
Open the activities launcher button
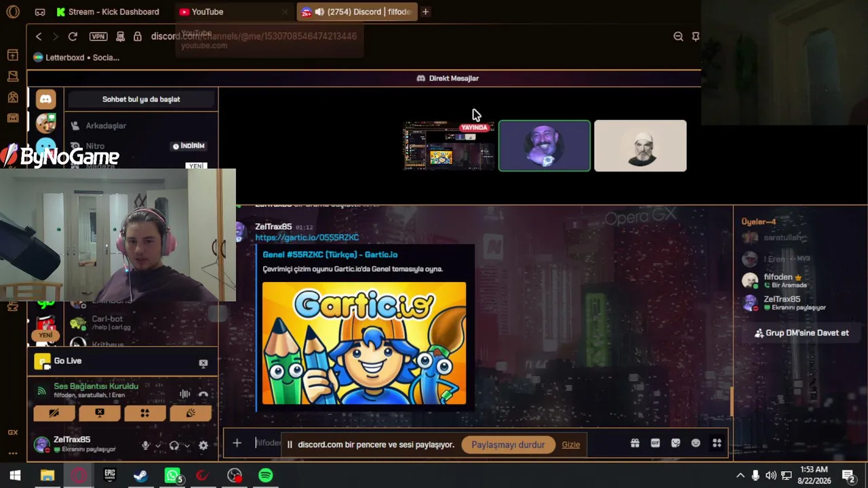point(145,413)
